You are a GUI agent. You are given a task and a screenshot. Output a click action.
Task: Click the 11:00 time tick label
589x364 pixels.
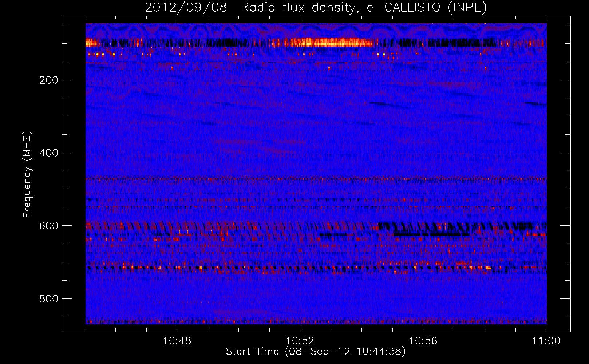click(x=546, y=341)
